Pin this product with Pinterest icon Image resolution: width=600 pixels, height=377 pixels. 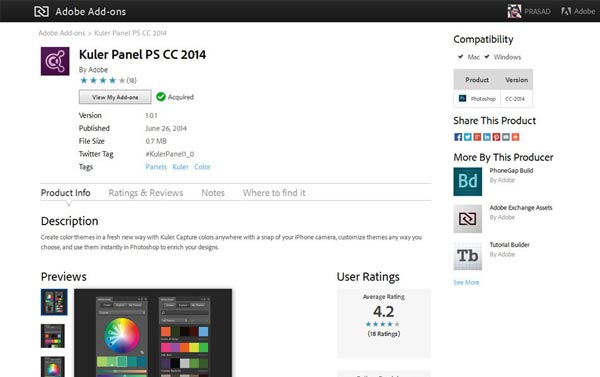click(x=496, y=137)
